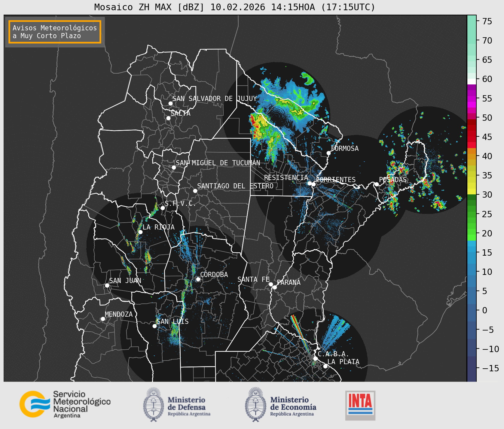Viewport: 504px width, 429px height.
Task: Click the Corrientes city marker
Action: pyautogui.click(x=313, y=184)
